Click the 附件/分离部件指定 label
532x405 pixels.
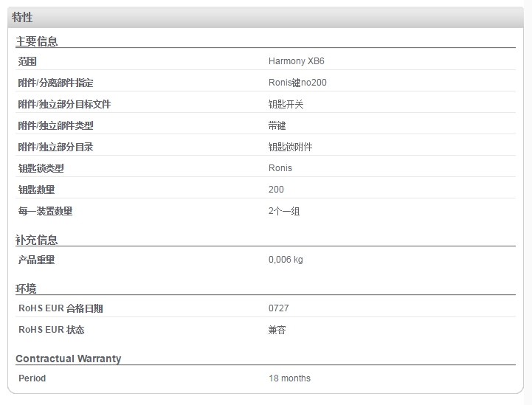(55, 83)
